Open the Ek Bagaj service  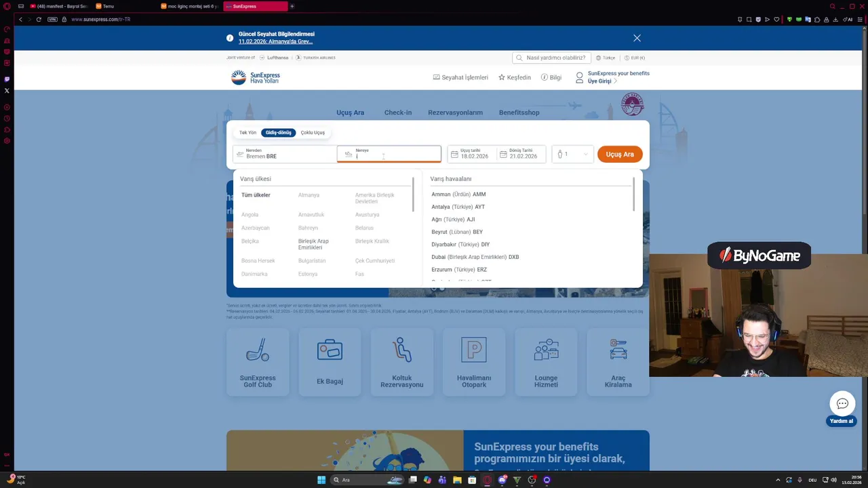point(330,363)
